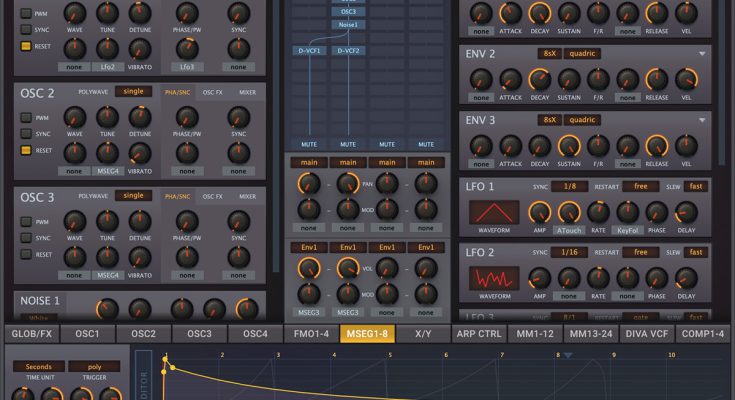Click the OSC3 module in the grid

tap(347, 11)
